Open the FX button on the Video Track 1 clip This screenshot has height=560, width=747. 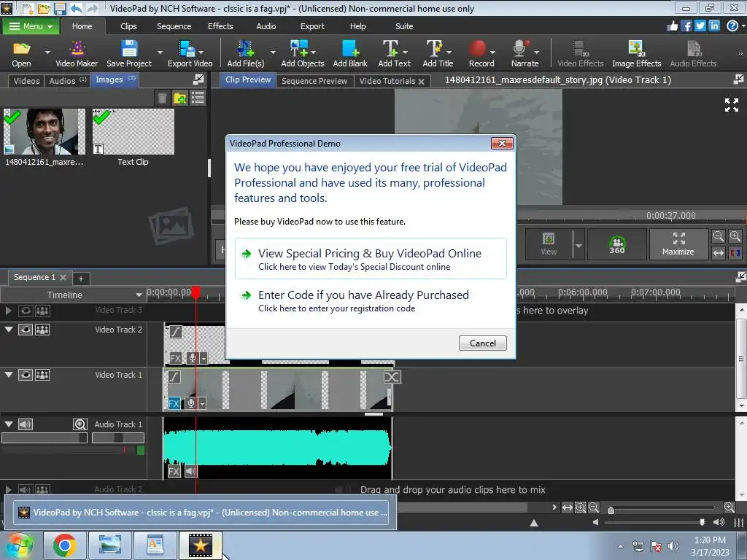coord(174,403)
